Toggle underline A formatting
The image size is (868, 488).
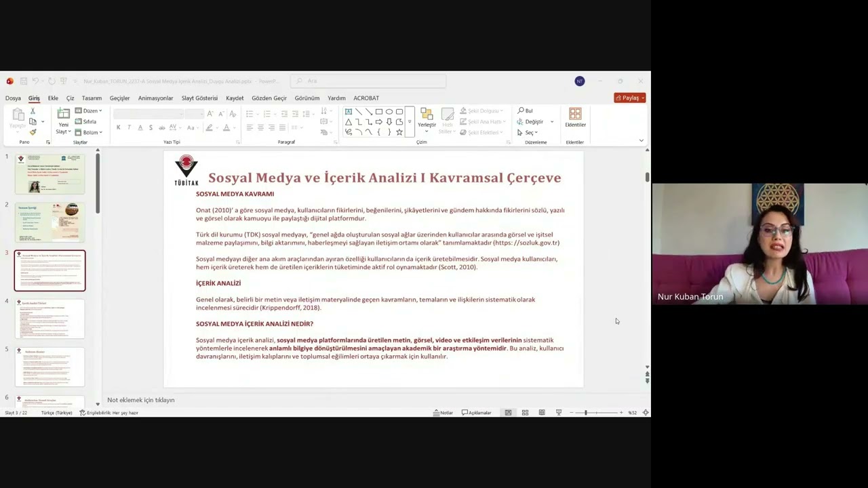tap(140, 127)
